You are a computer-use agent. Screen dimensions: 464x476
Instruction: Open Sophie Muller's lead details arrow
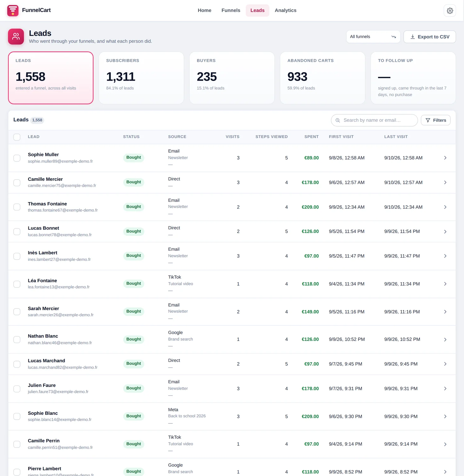445,158
